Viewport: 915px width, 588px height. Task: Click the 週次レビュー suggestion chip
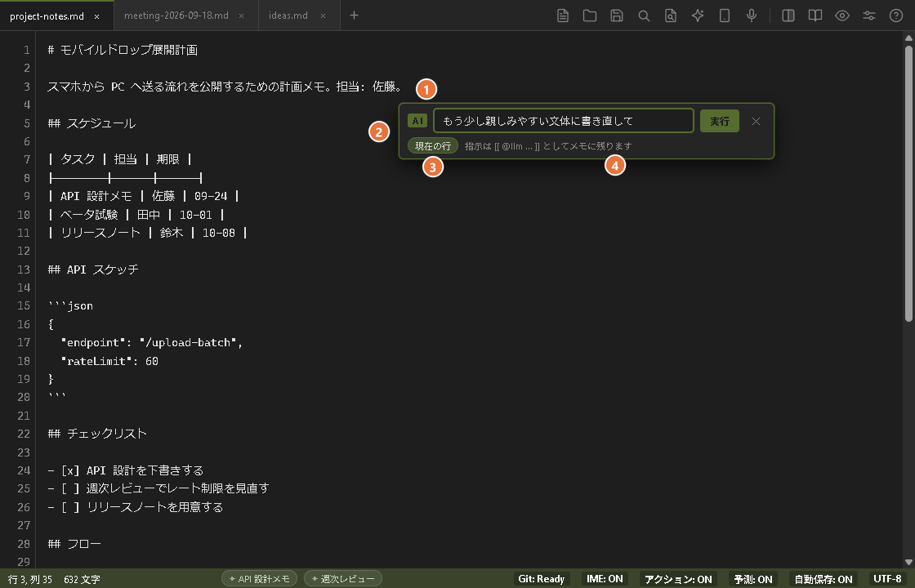(x=343, y=579)
